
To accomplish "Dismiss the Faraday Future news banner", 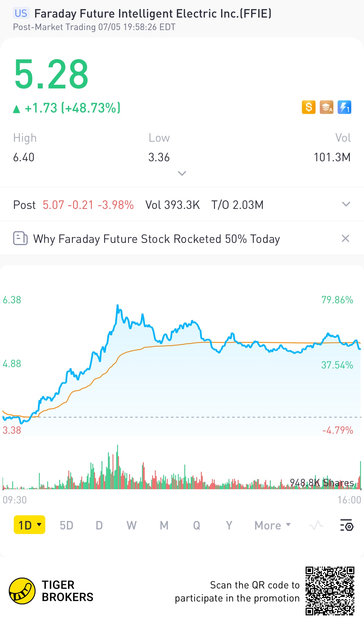I will point(345,238).
